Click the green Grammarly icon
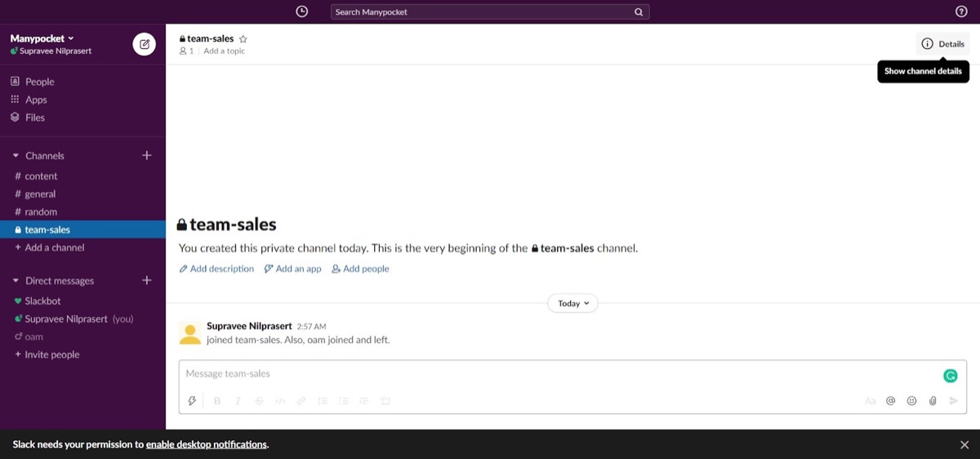The height and width of the screenshot is (459, 980). point(950,376)
